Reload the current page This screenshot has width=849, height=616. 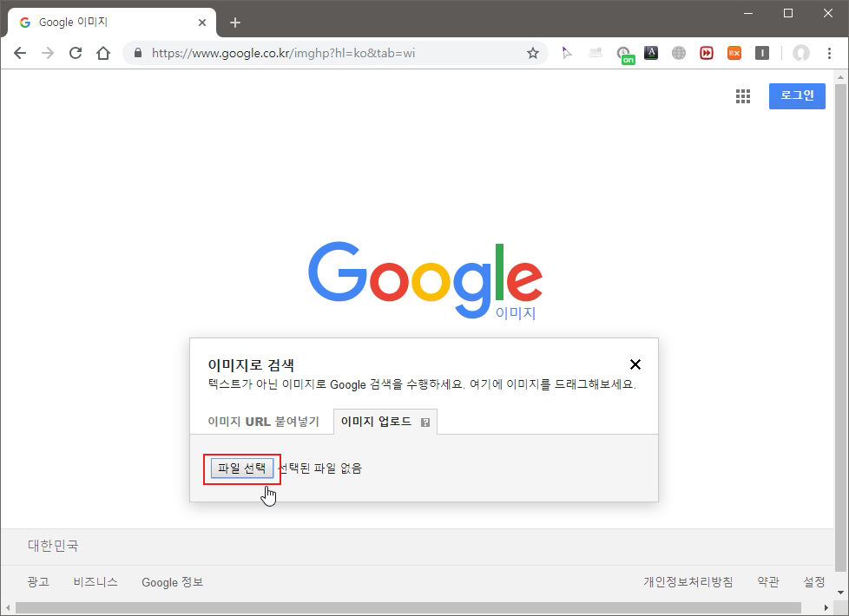coord(76,53)
